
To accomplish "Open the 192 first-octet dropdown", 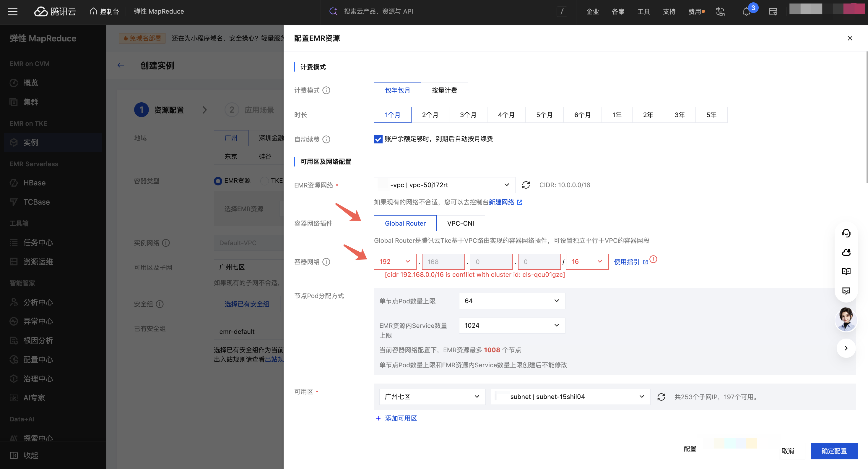I will [395, 262].
